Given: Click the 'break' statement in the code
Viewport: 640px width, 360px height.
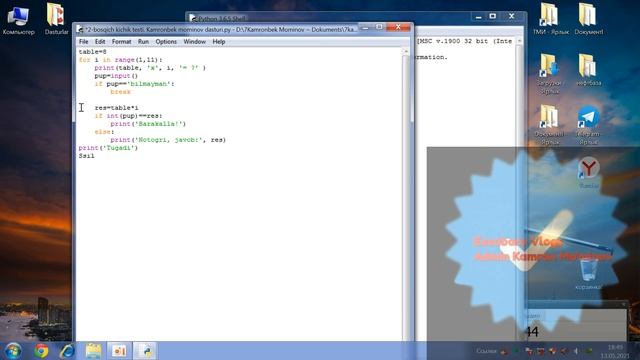Looking at the screenshot, I should [120, 92].
